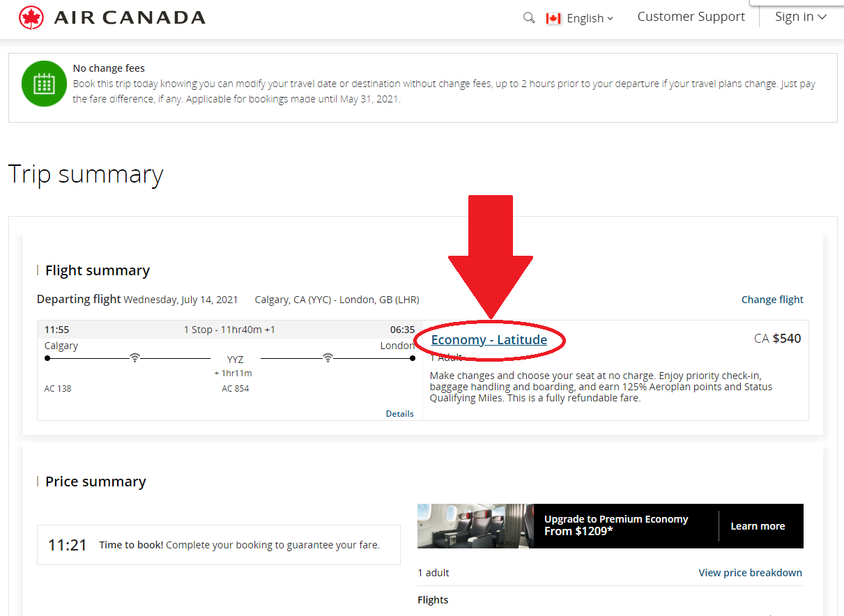
Task: Click the YYZ stopover label
Action: (235, 360)
